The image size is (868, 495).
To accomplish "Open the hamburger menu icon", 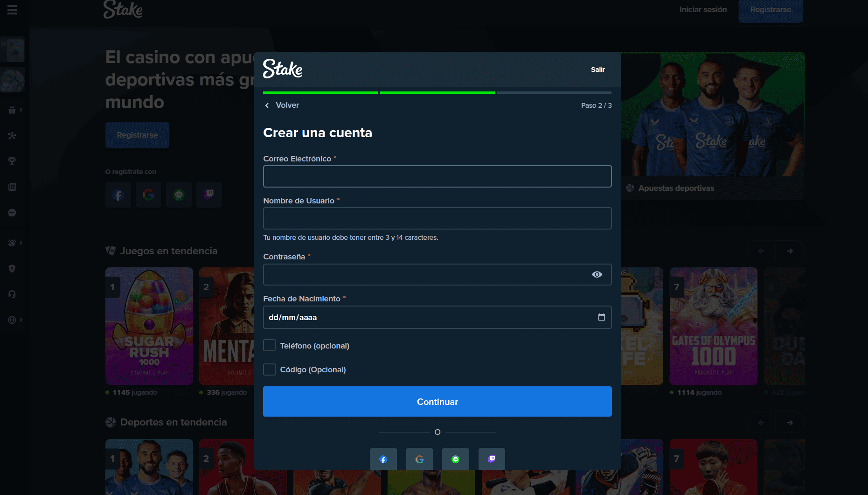I will (x=12, y=10).
